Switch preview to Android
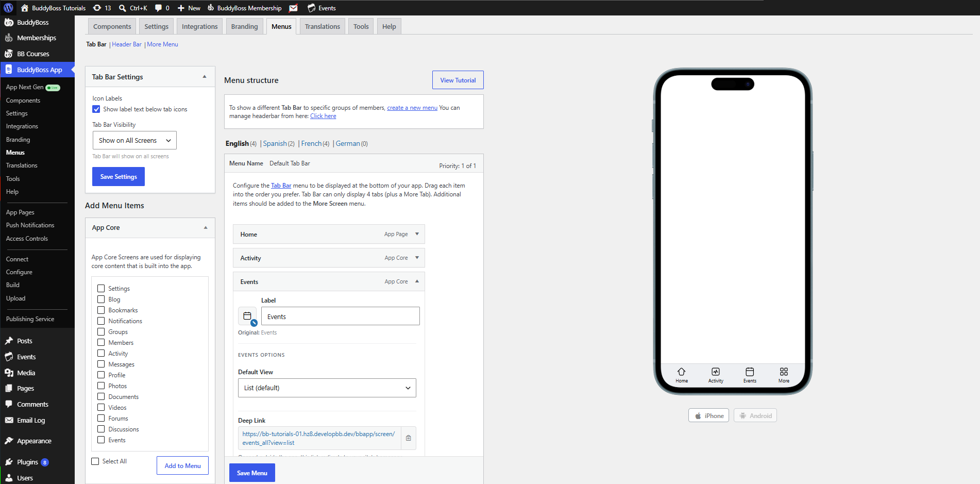 coord(755,415)
